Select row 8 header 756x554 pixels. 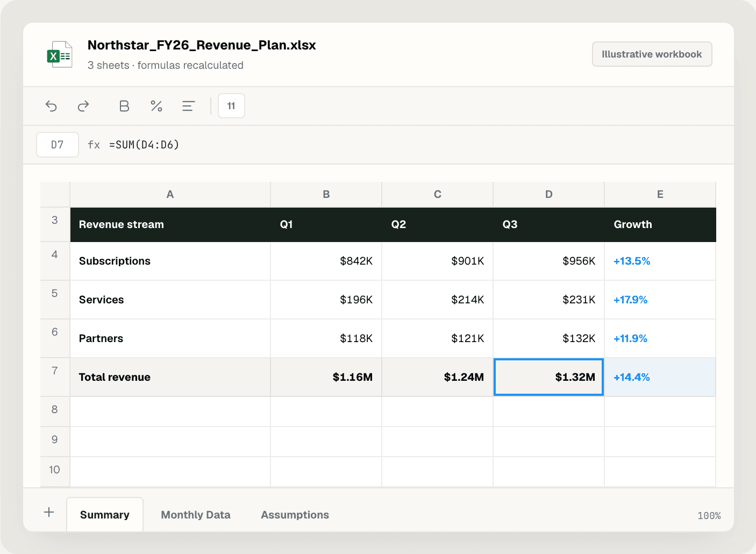55,411
